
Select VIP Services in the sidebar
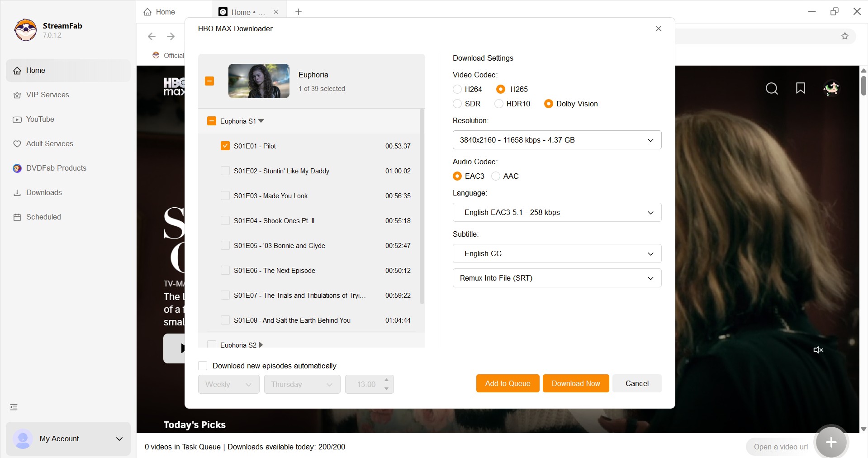(x=47, y=95)
